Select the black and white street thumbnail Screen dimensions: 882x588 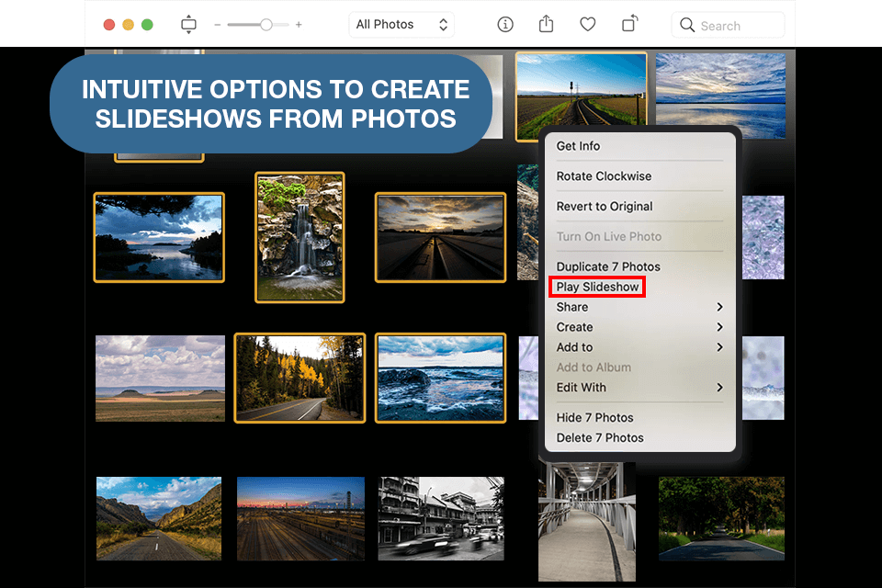pos(441,519)
